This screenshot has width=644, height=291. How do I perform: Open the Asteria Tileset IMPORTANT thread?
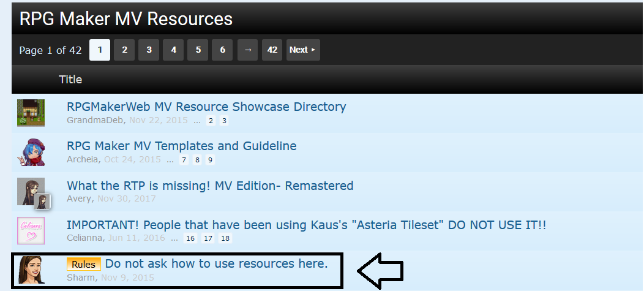coord(307,225)
